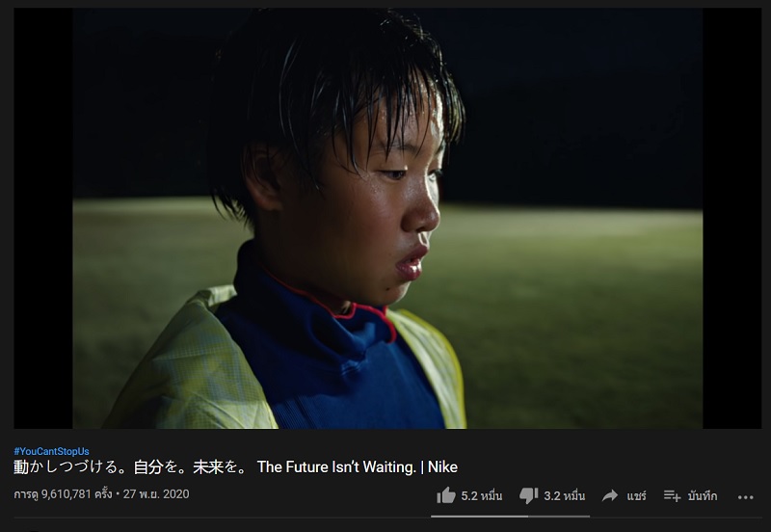Select the แชร์ share label
The height and width of the screenshot is (532, 771).
click(636, 495)
